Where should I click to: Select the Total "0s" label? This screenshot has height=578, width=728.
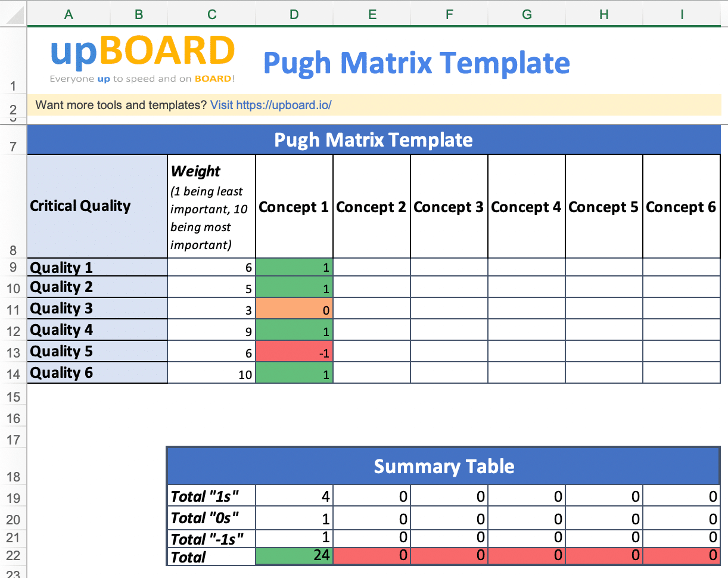point(211,517)
